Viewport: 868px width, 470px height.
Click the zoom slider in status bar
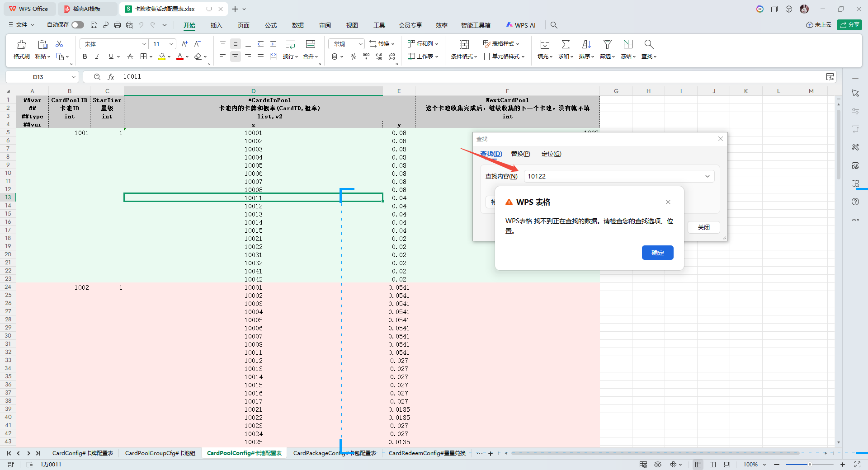(x=809, y=465)
